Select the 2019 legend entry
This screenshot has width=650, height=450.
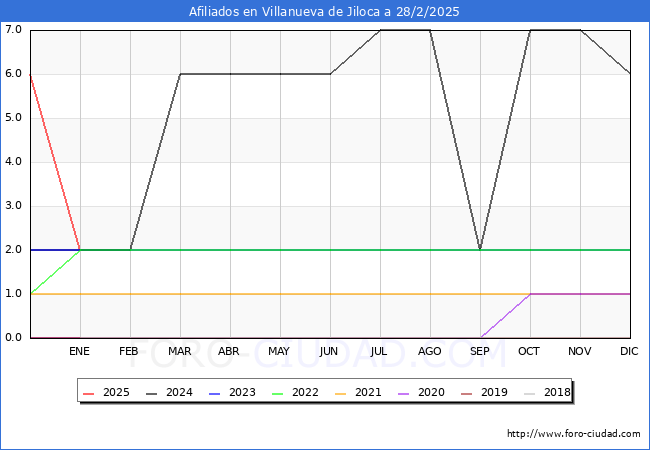point(485,392)
